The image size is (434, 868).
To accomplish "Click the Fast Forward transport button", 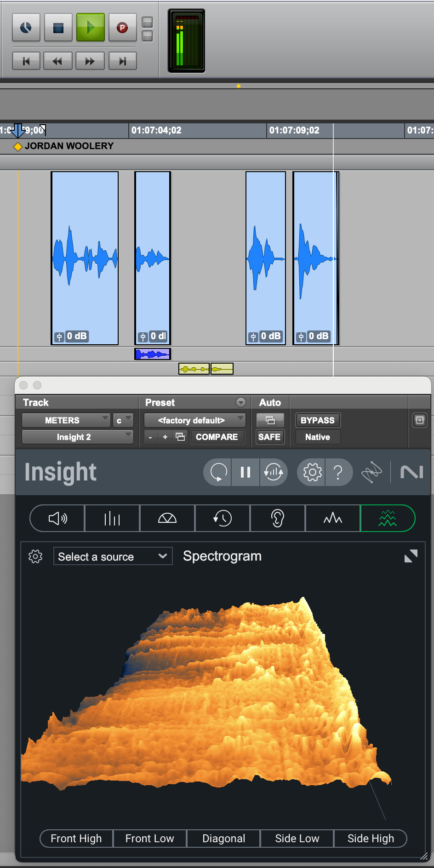I will coord(90,61).
